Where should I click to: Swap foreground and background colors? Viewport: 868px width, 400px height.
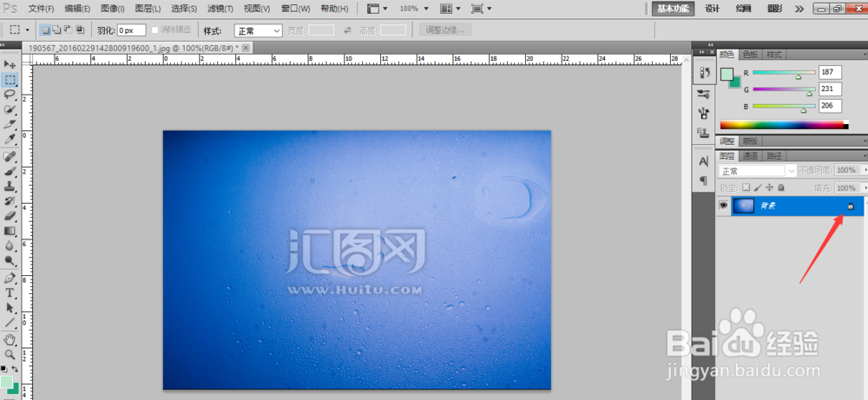[x=15, y=369]
